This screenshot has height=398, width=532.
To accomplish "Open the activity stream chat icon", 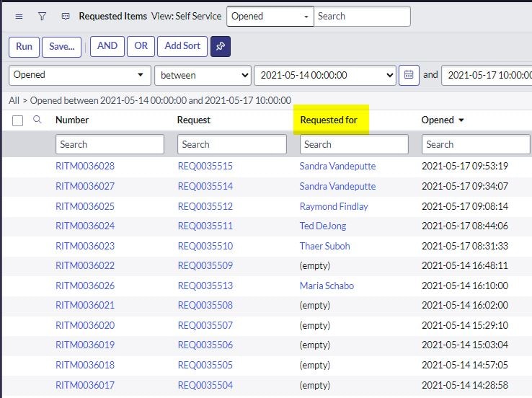I will point(66,17).
